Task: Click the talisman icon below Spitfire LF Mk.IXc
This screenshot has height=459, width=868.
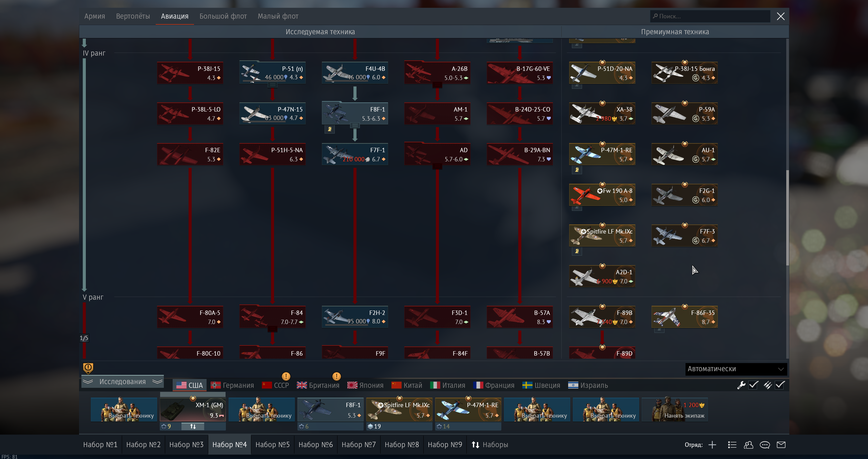Action: (577, 251)
